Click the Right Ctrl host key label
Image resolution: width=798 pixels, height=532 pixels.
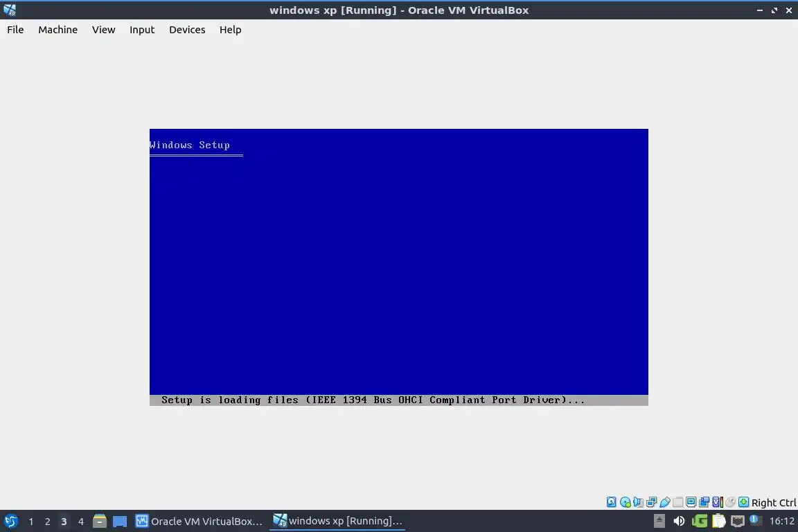coord(774,502)
